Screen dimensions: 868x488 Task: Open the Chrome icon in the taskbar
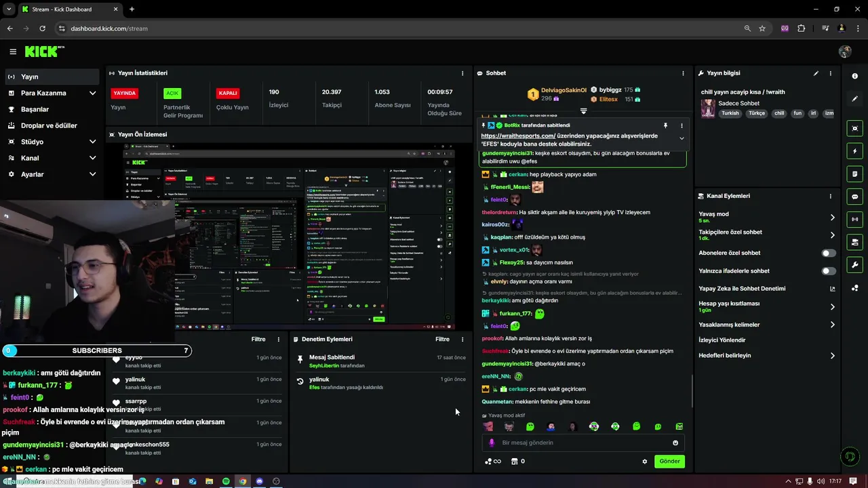[243, 481]
